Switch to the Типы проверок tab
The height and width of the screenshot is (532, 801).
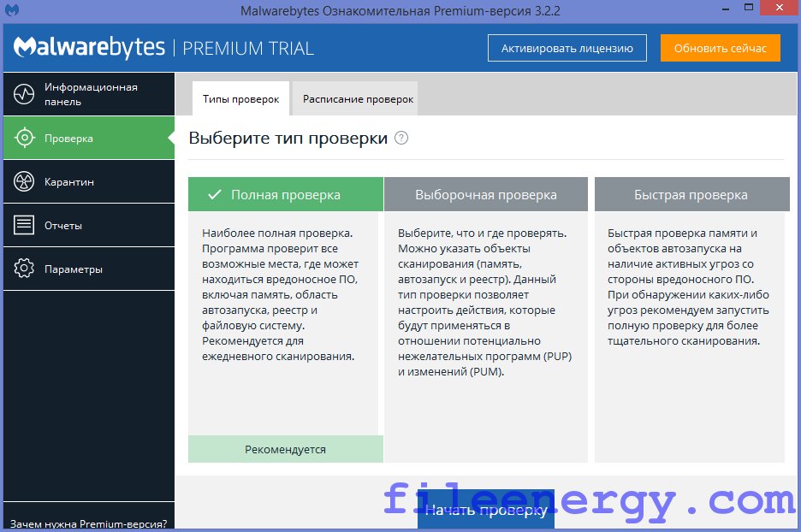(240, 98)
